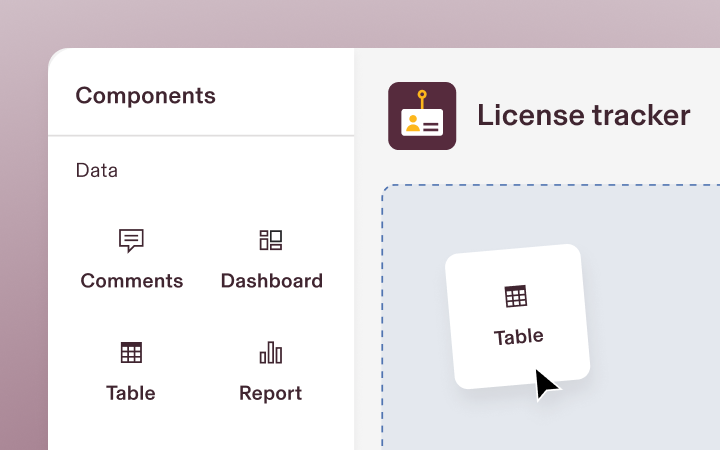
Task: Select the License tracker title text
Action: pos(584,115)
